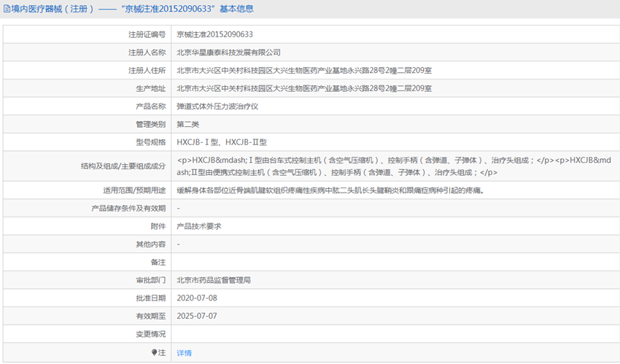Click the 产品储存条件及有效期 label
This screenshot has height=364, width=620.
(x=128, y=209)
